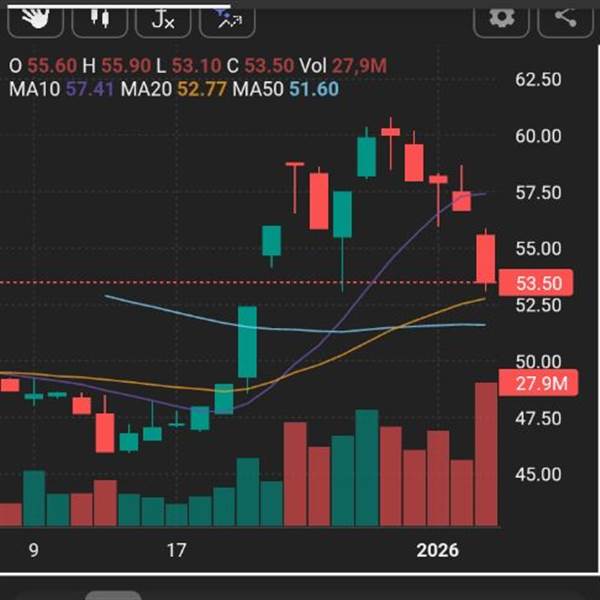600x600 pixels.
Task: Open chart settings gear
Action: [501, 21]
